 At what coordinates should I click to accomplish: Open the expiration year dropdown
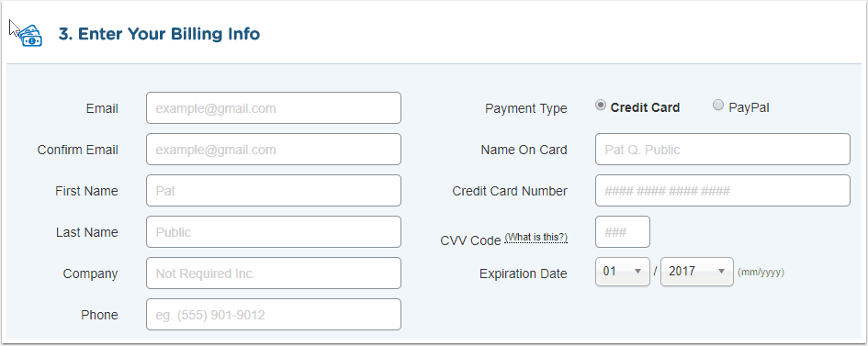click(x=697, y=272)
